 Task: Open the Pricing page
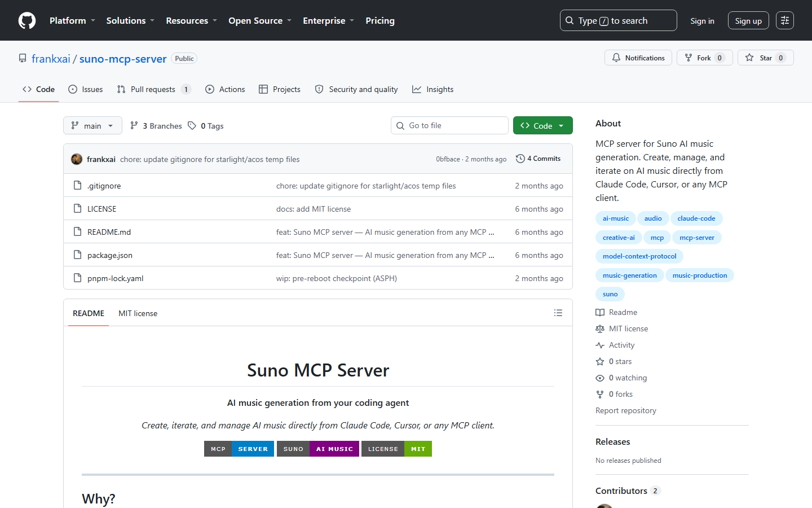click(x=380, y=20)
